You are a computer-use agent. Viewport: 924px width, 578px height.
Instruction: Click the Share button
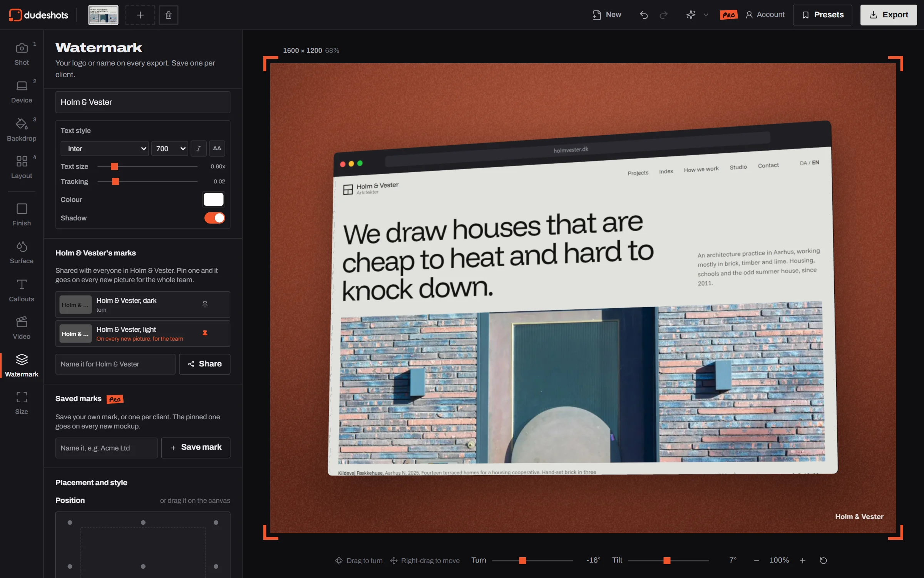click(204, 364)
